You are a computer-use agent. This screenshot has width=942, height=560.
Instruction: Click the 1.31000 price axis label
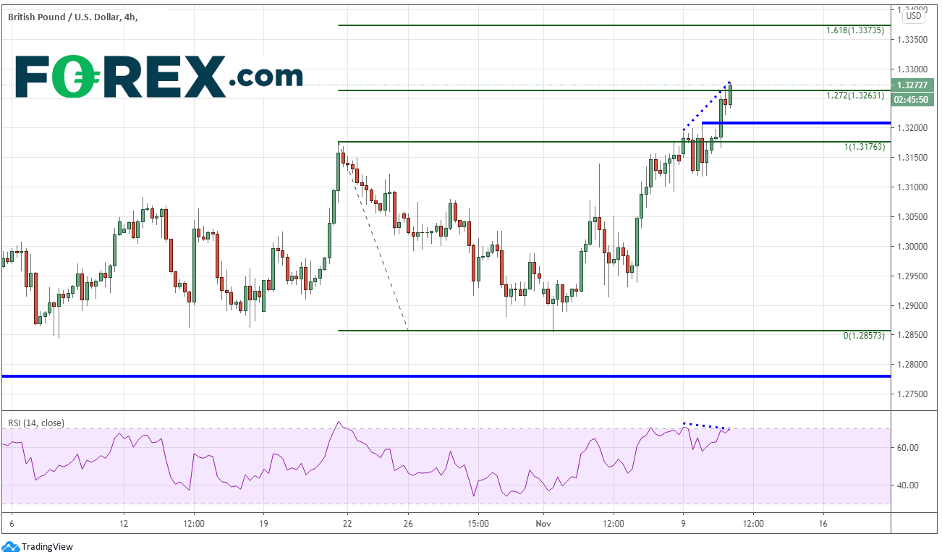[x=912, y=187]
